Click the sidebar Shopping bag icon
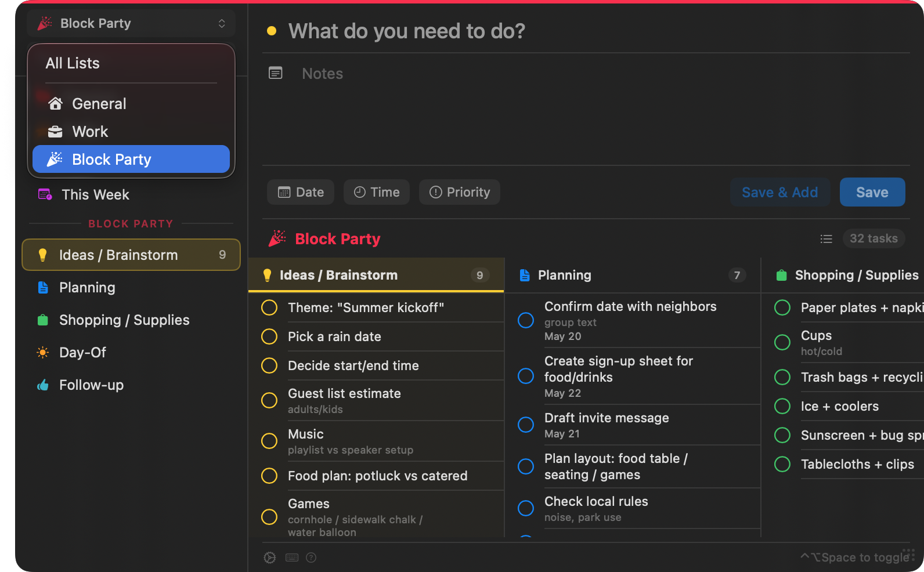924x572 pixels. click(x=43, y=320)
